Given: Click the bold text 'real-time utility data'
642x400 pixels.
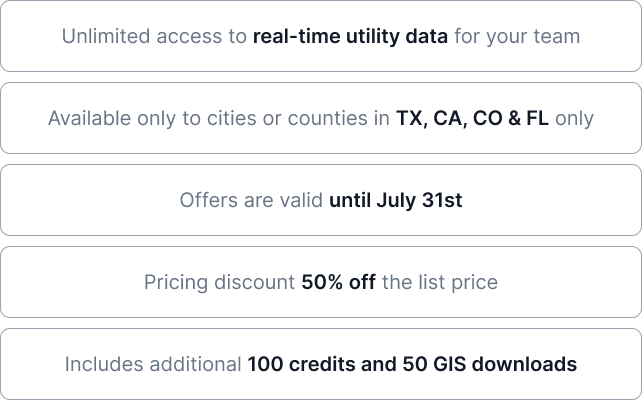Looking at the screenshot, I should [350, 36].
